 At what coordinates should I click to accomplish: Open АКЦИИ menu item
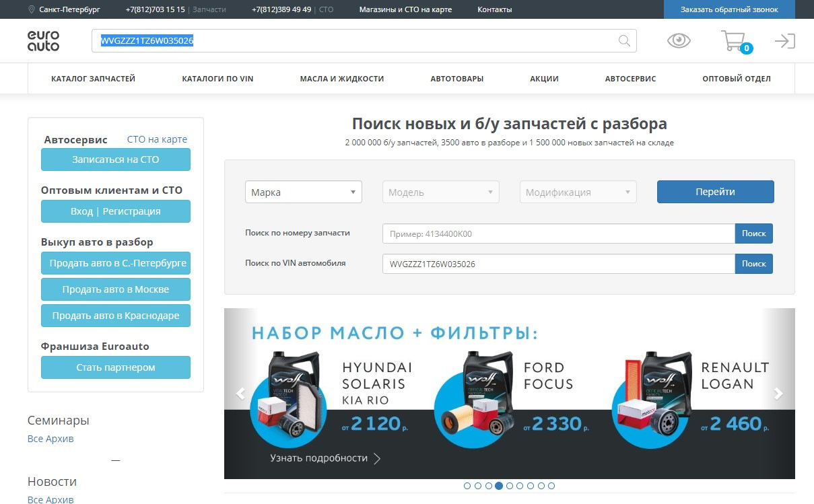tap(545, 79)
